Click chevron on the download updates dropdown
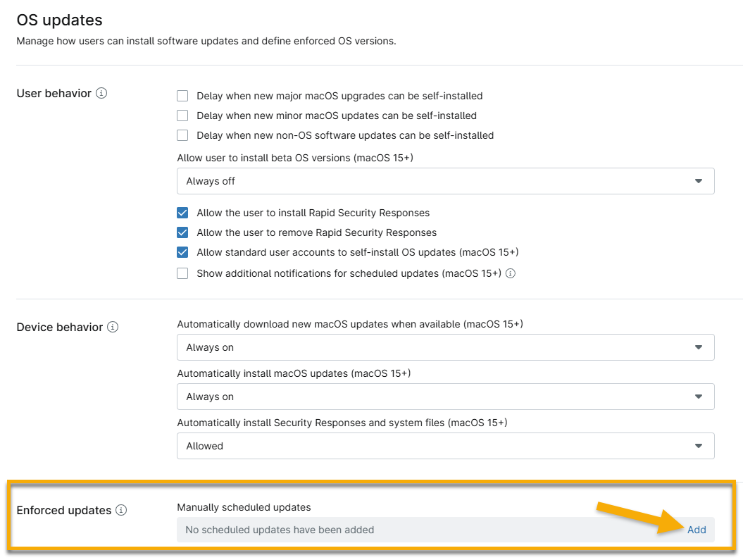 [x=699, y=347]
